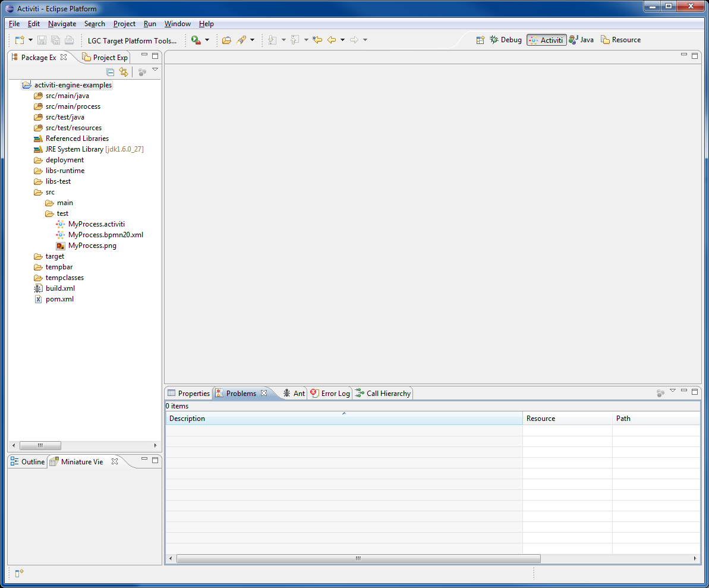709x588 pixels.
Task: Click LGC Target Platform Tools button
Action: [132, 40]
